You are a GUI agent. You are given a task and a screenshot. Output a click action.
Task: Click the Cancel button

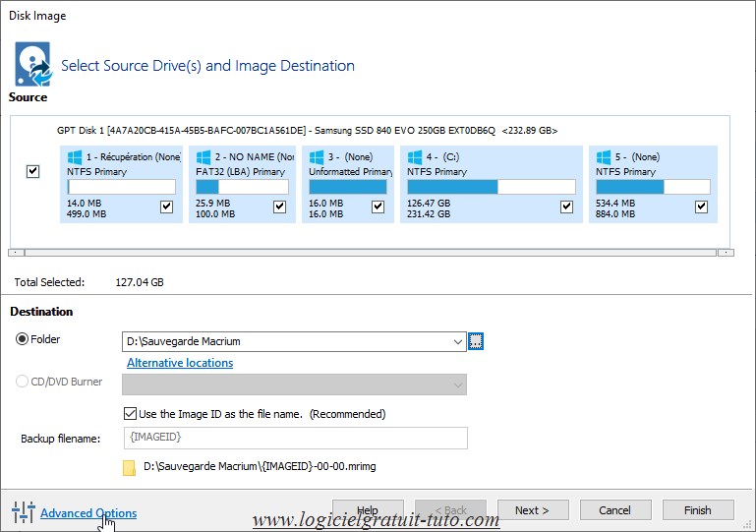615,510
